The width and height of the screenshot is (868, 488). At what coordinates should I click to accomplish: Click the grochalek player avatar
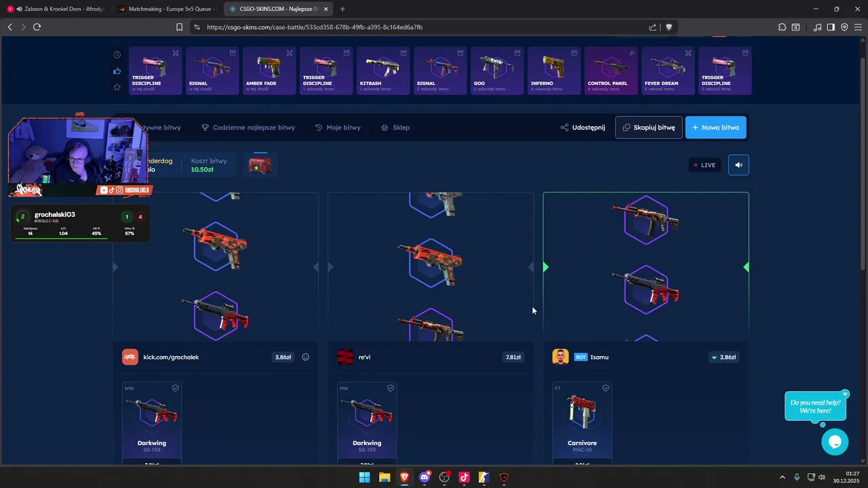point(130,357)
